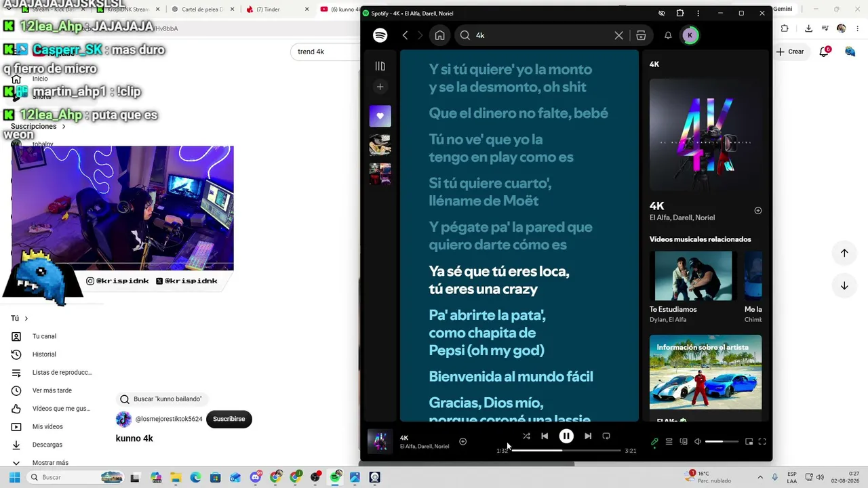Open the Spotify profile avatar K
868x488 pixels.
(x=690, y=35)
